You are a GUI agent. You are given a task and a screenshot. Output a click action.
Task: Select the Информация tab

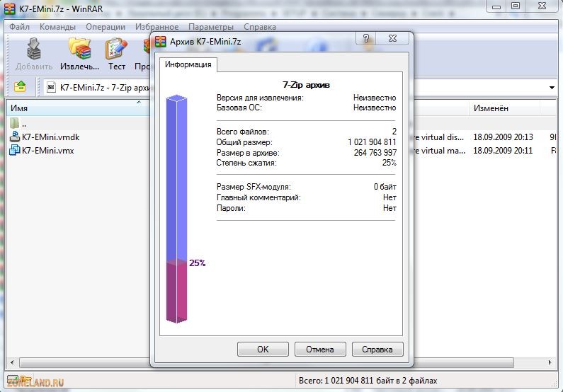(188, 64)
